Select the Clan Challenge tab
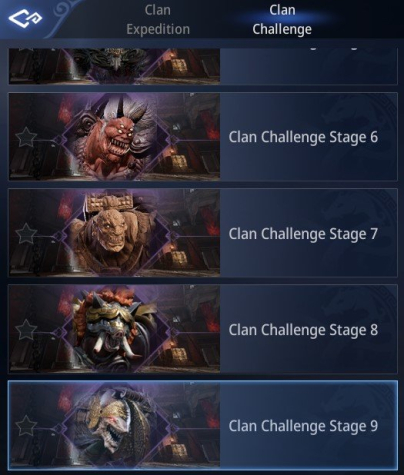 [282, 20]
